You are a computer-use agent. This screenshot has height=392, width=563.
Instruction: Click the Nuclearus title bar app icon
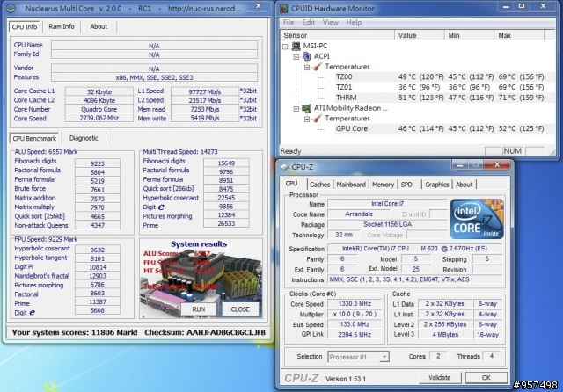tap(11, 8)
